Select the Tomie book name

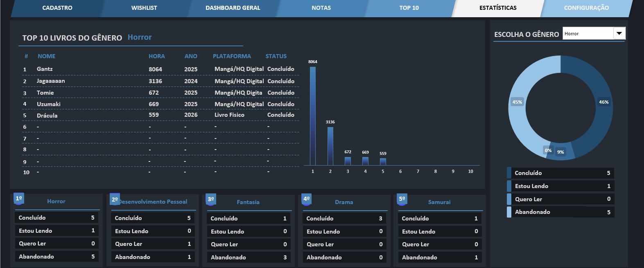click(45, 93)
